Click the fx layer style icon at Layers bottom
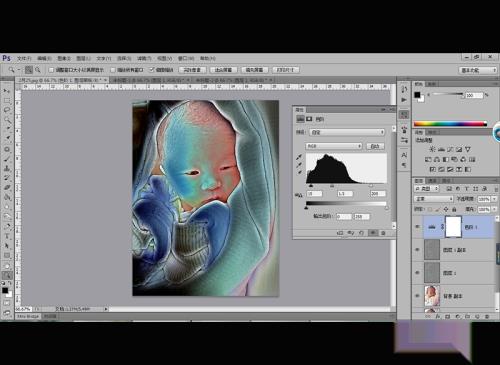Image resolution: width=500 pixels, height=365 pixels. 438,316
